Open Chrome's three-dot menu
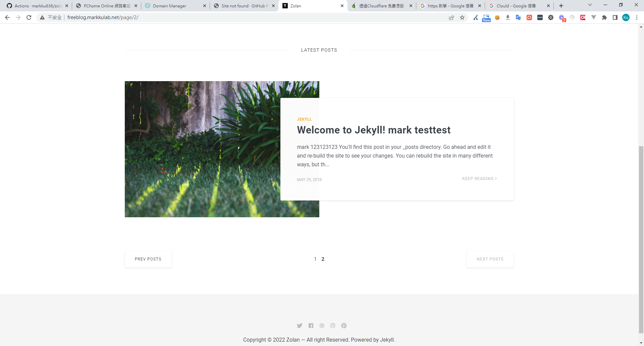This screenshot has width=644, height=346. (x=637, y=17)
